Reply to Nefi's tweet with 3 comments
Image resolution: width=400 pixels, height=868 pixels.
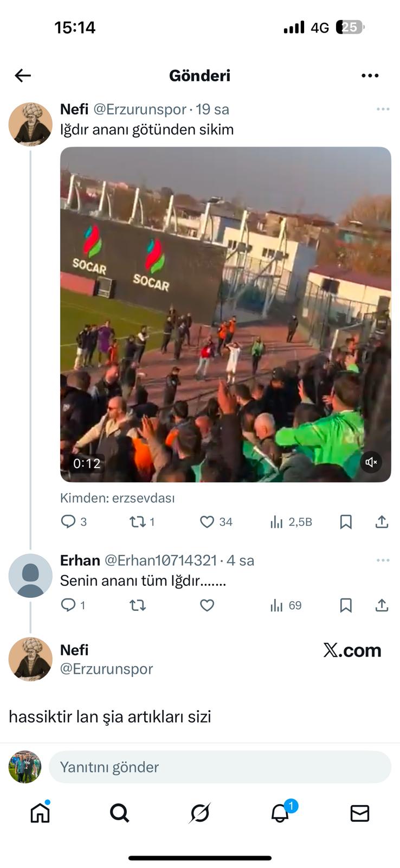(74, 522)
